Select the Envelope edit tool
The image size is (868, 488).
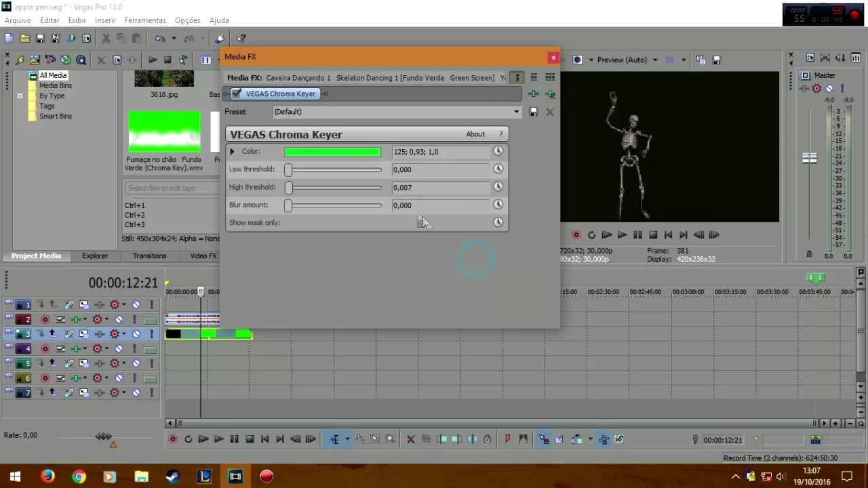point(360,439)
